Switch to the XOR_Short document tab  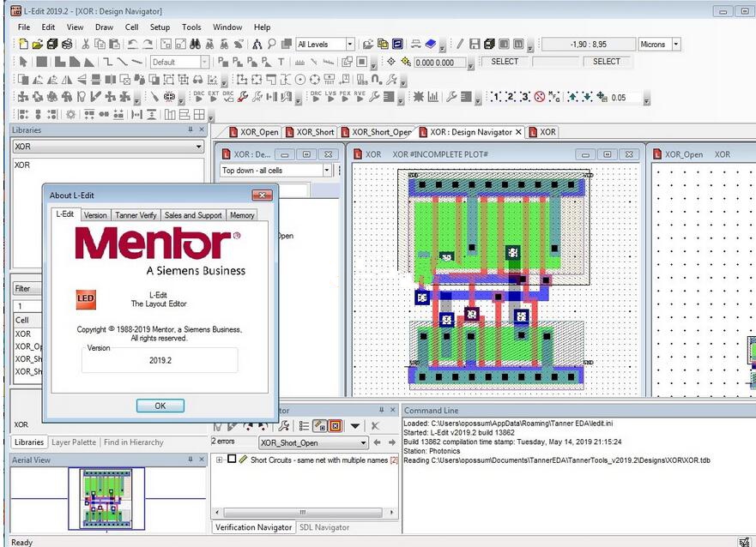coord(310,132)
